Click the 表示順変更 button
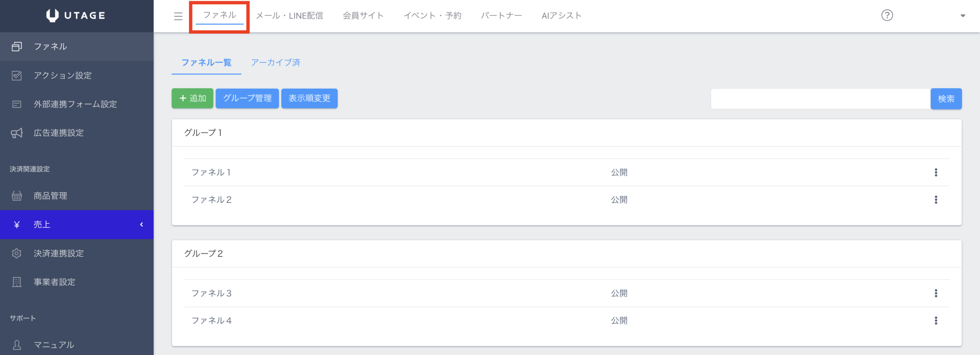 [x=309, y=98]
